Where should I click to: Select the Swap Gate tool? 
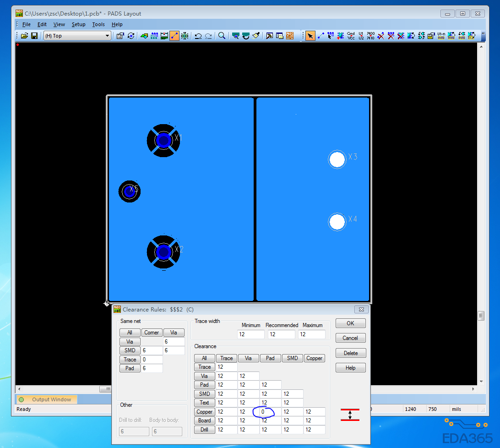coord(421,36)
